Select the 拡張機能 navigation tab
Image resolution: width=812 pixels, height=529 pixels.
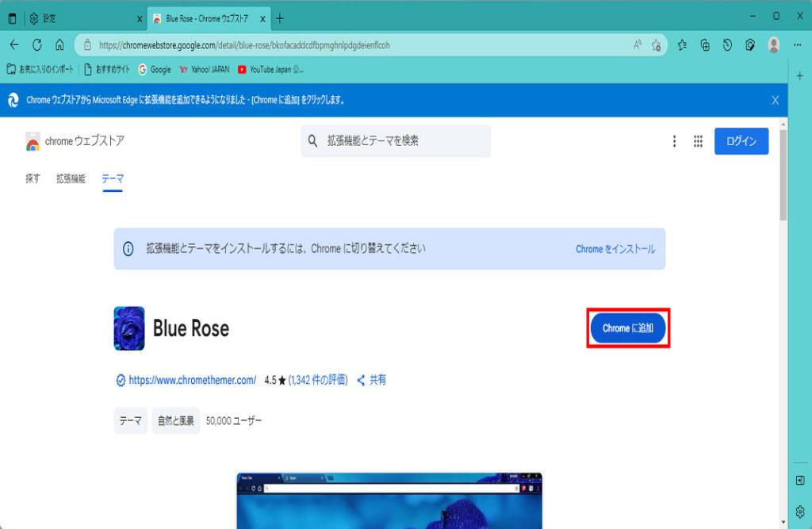click(x=71, y=178)
